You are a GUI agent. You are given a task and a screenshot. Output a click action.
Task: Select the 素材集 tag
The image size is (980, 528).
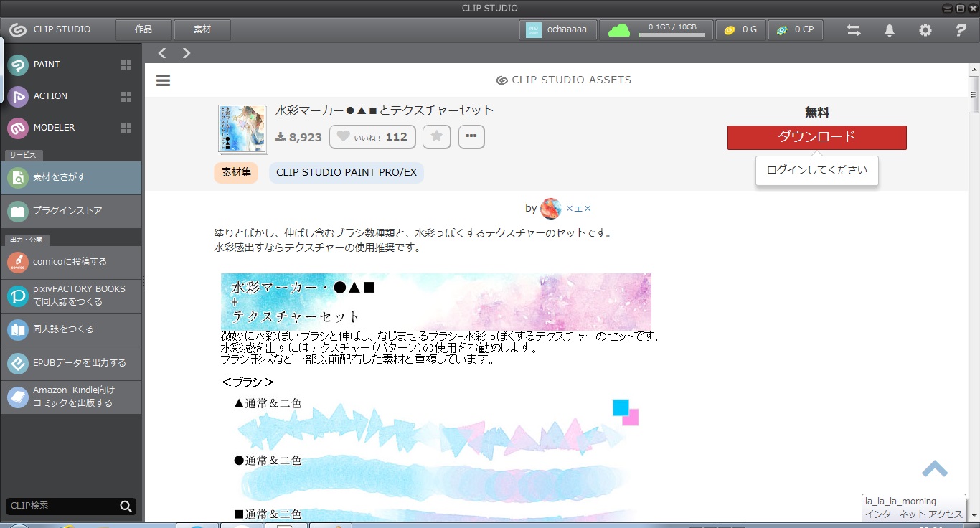(x=236, y=173)
